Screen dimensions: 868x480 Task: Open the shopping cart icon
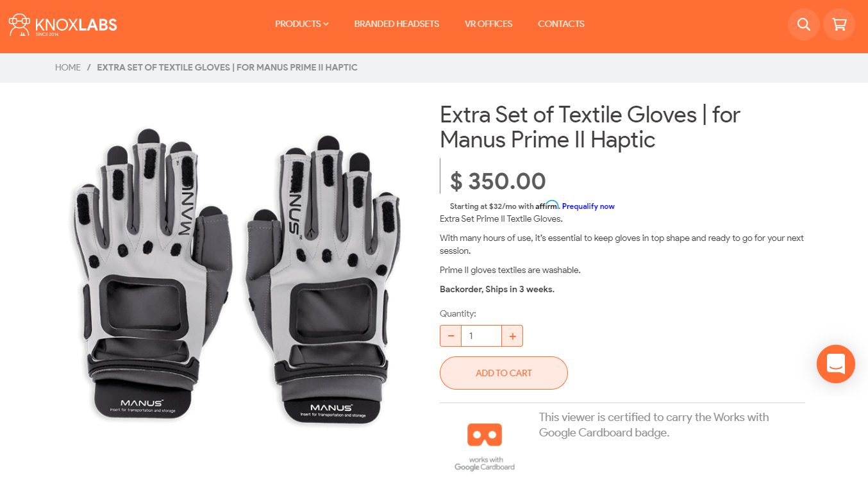coord(839,24)
